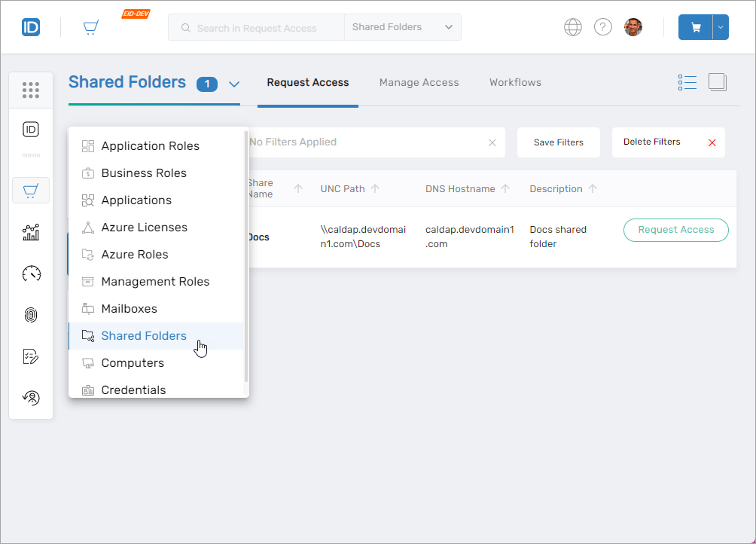Open the Shared Folders search scope dropdown
This screenshot has width=756, height=544.
(403, 27)
